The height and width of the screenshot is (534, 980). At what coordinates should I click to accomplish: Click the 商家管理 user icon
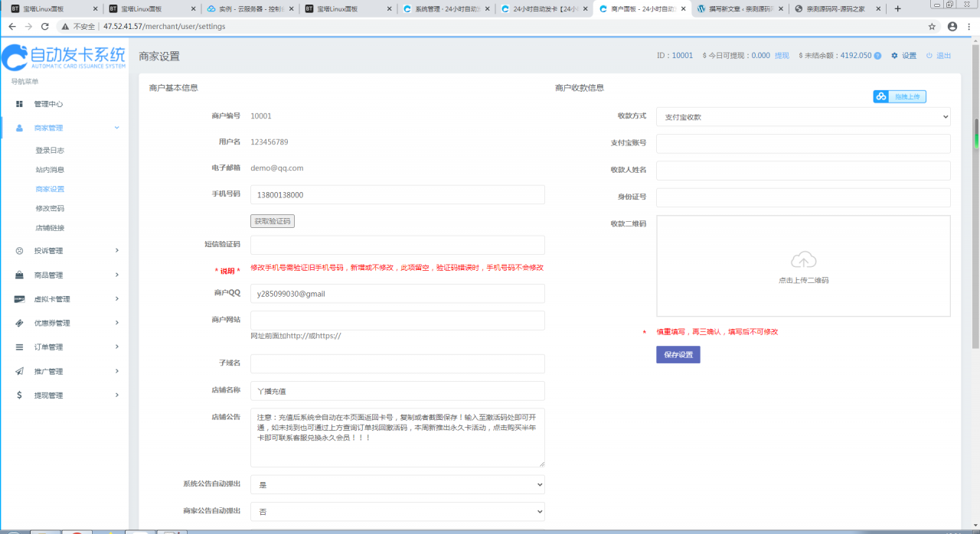19,128
